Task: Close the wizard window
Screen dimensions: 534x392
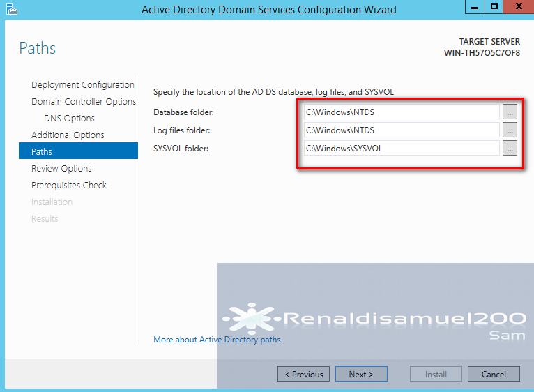Action: pos(519,7)
